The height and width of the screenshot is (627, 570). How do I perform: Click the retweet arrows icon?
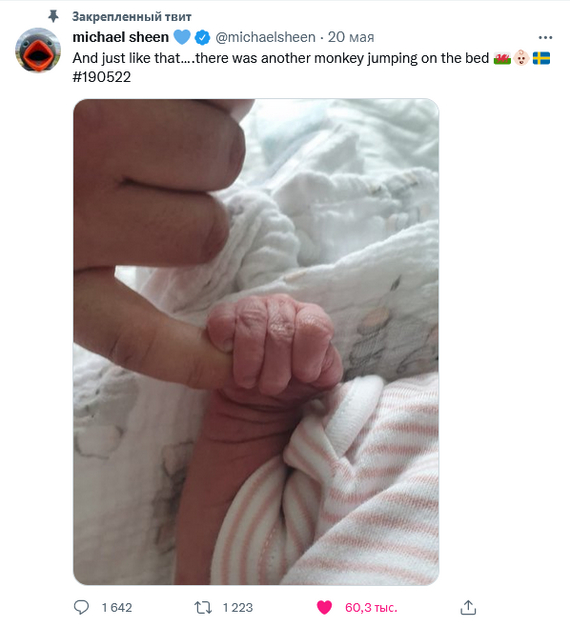[203, 607]
